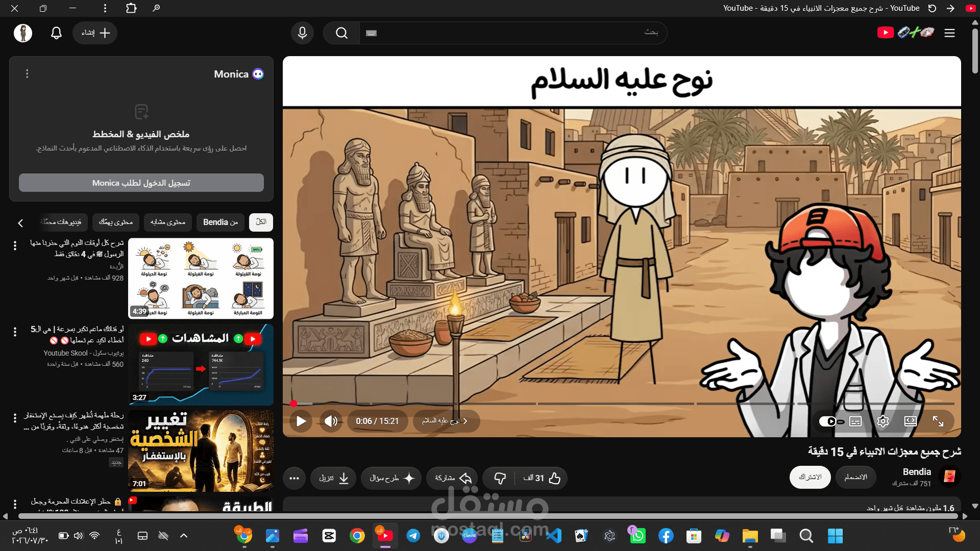This screenshot has width=980, height=551.
Task: Open CapCut from the taskbar
Action: [x=329, y=536]
